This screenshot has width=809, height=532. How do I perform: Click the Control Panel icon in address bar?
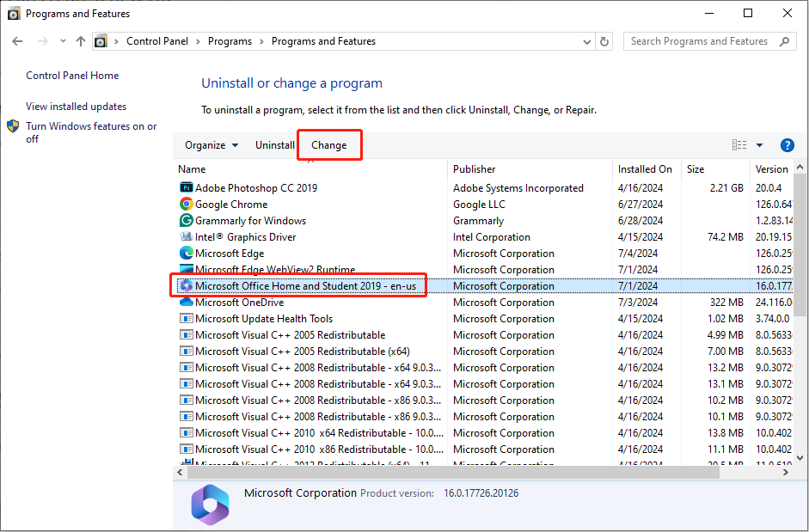click(101, 41)
